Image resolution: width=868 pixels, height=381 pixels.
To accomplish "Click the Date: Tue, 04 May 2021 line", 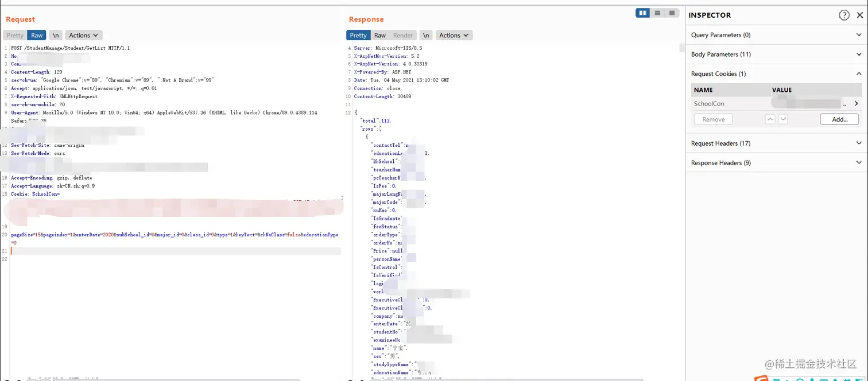I will click(x=401, y=80).
